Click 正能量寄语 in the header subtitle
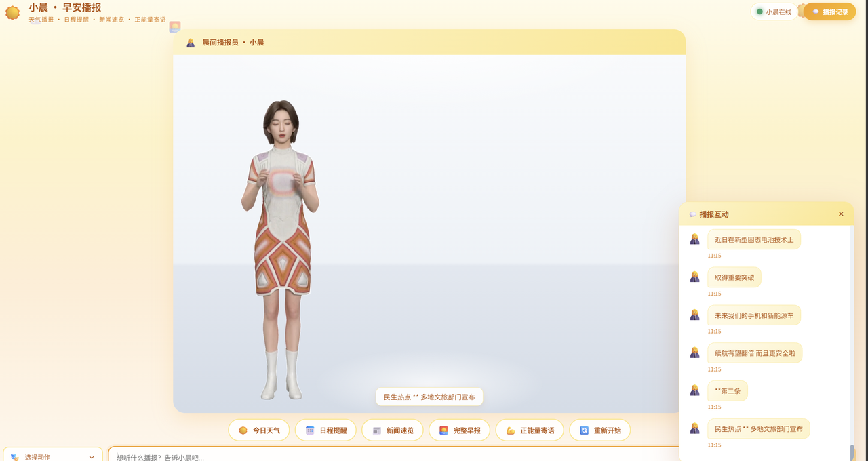Viewport: 868px width, 461px height. 150,20
